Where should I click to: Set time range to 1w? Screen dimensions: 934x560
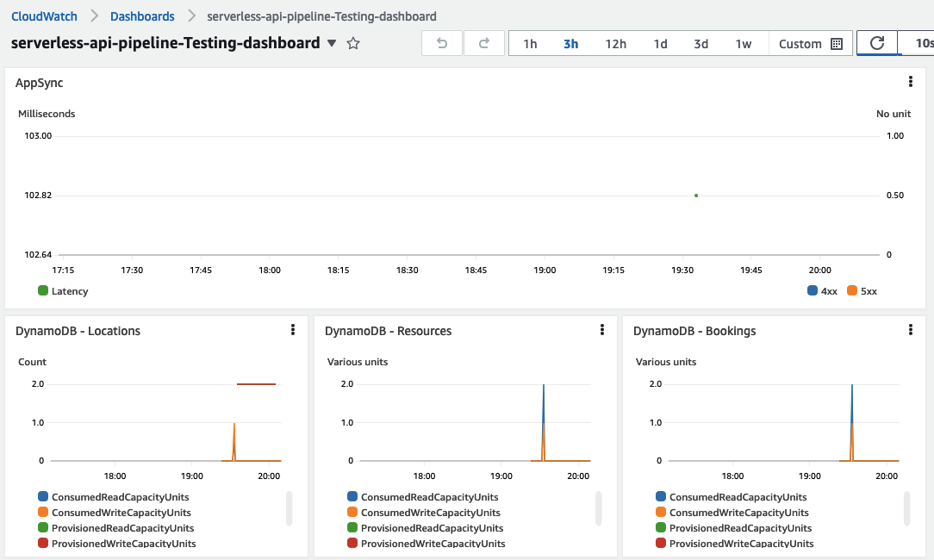pyautogui.click(x=744, y=43)
